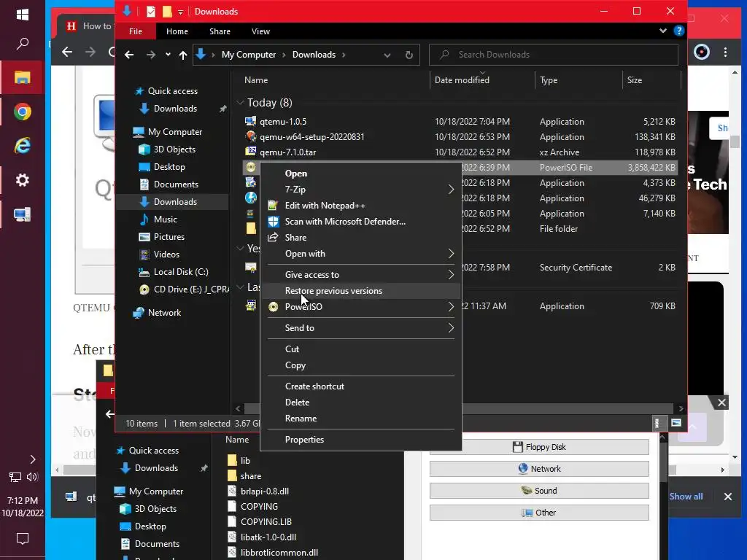The image size is (747, 560).
Task: Switch to details view layout icon
Action: pyautogui.click(x=657, y=423)
